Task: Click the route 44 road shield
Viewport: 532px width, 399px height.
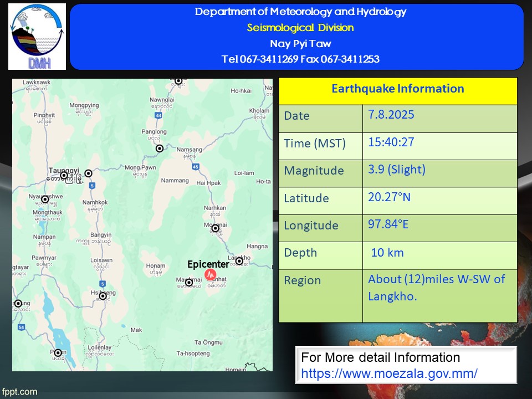Action: 158,115
